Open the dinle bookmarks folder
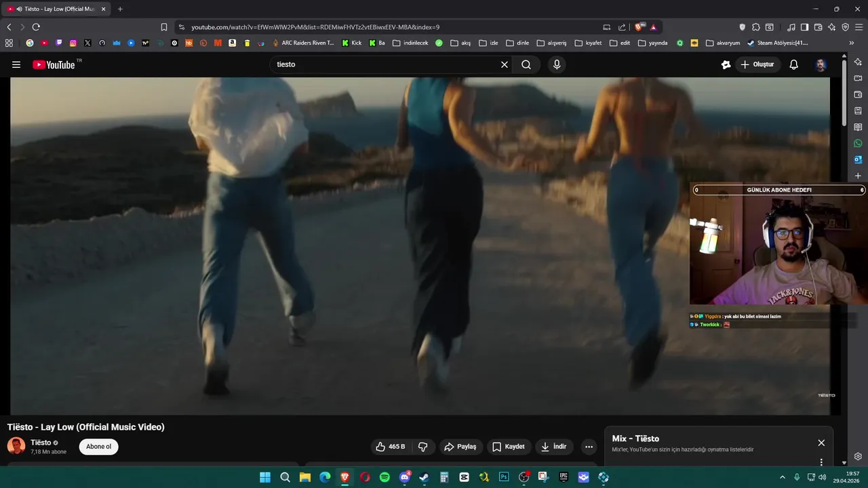The width and height of the screenshot is (868, 488). pos(517,43)
